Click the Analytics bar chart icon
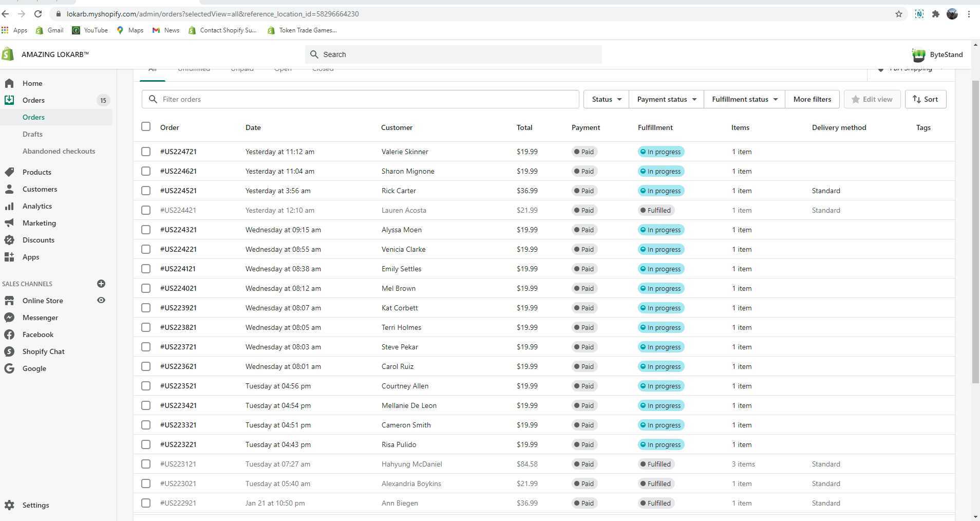 pyautogui.click(x=9, y=206)
